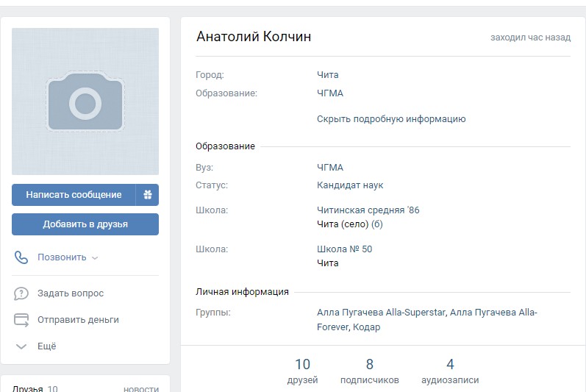
Task: Click the ask question speech bubble icon
Action: point(21,293)
